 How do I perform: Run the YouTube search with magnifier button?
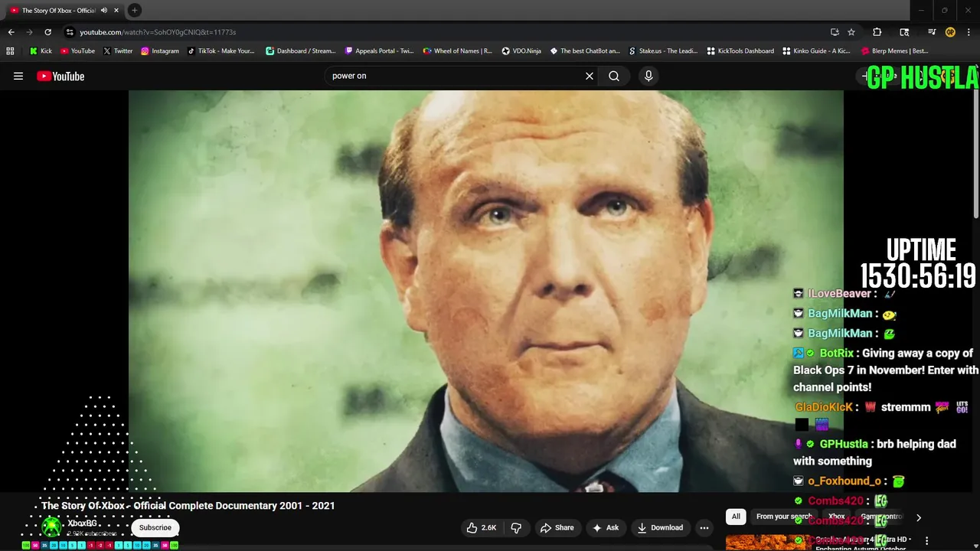point(614,76)
